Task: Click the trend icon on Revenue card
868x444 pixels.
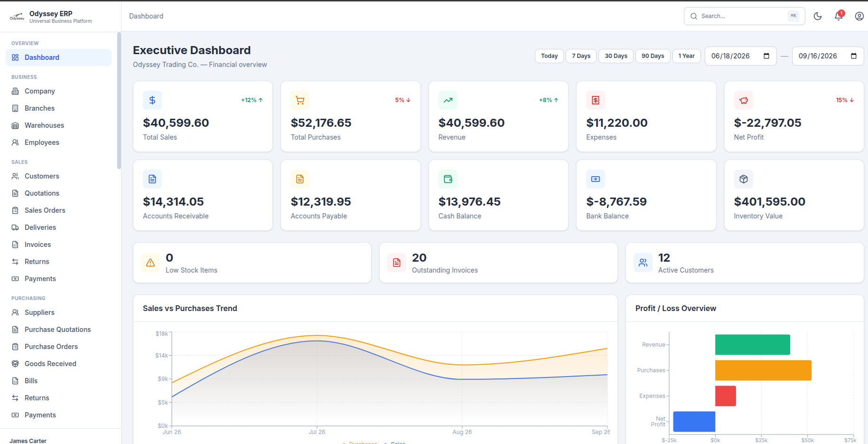Action: 448,100
